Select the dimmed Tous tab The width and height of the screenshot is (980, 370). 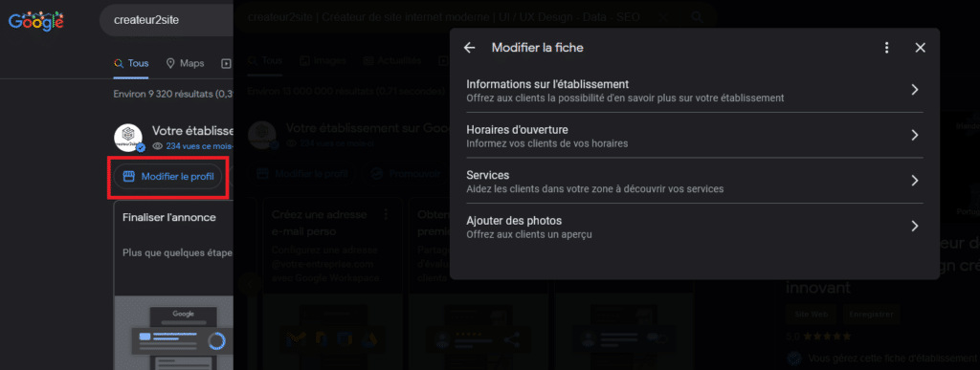(x=265, y=60)
